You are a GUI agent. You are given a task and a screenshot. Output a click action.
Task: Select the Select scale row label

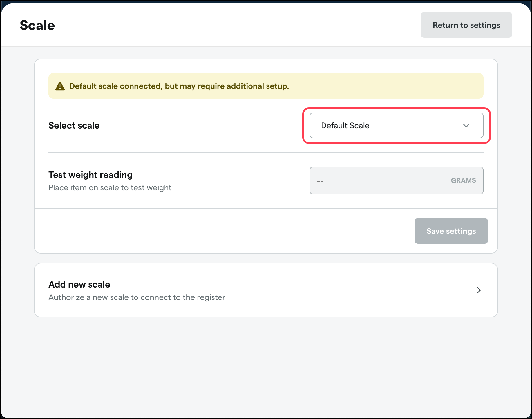click(x=74, y=125)
